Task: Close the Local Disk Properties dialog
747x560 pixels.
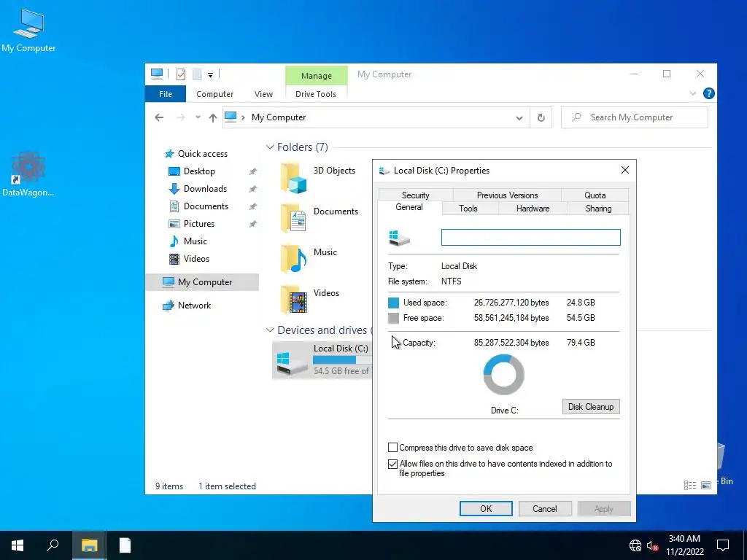Action: click(625, 170)
